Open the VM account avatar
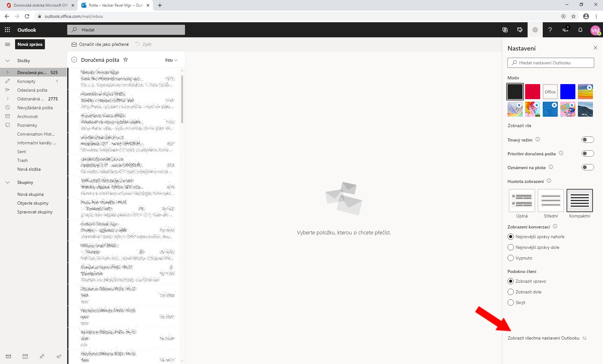Viewport: 603px width, 364px height. (595, 30)
